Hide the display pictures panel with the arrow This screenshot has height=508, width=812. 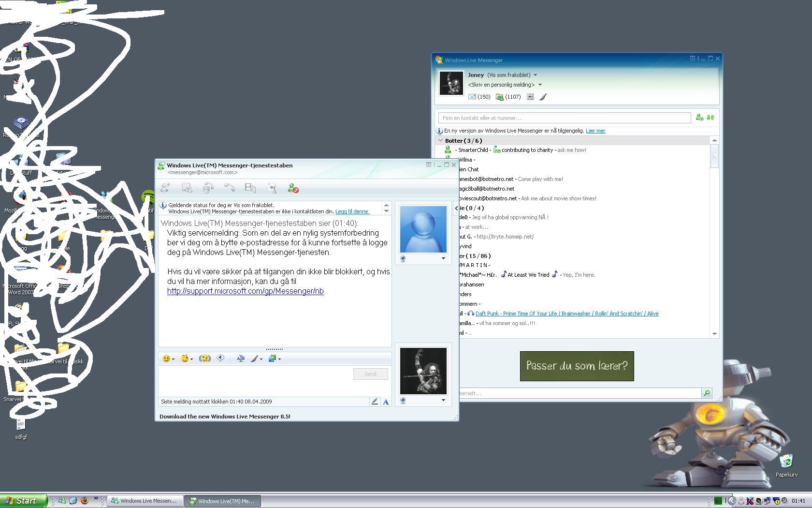[x=456, y=208]
